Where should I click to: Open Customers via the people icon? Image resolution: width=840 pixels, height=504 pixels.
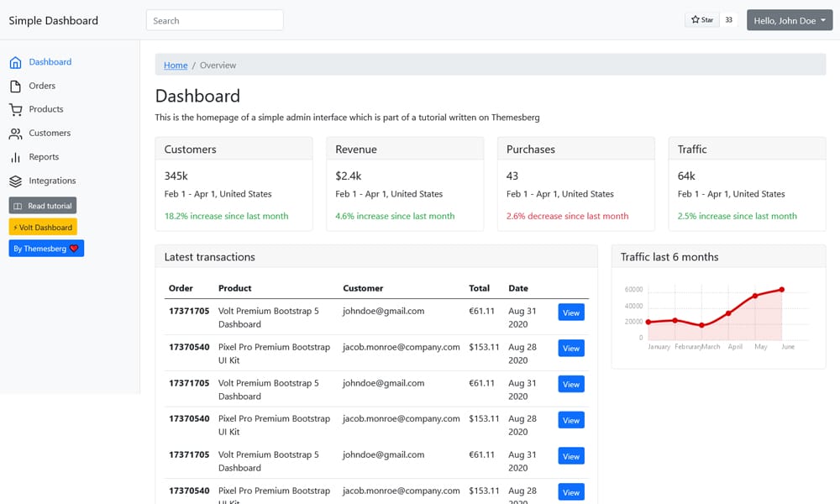coord(16,133)
